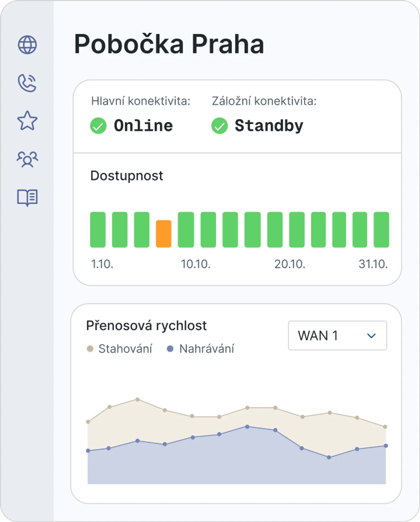Click the green checkmark beside Standby
This screenshot has width=420, height=522.
[219, 126]
